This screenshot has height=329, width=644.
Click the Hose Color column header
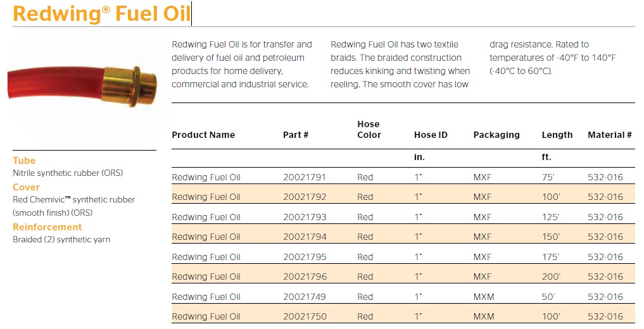[x=369, y=130]
